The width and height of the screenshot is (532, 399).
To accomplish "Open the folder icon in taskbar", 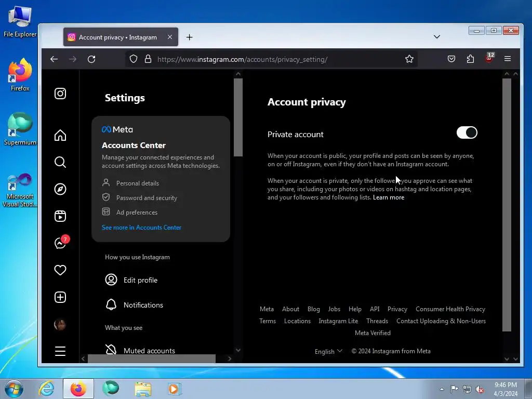I will pyautogui.click(x=143, y=389).
